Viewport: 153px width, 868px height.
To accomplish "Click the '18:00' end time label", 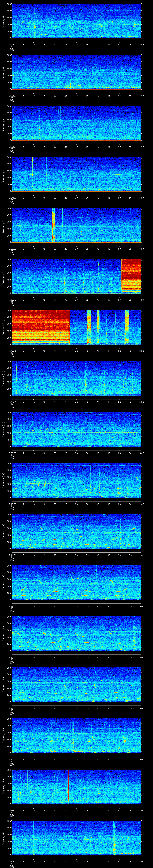I will [141, 861].
